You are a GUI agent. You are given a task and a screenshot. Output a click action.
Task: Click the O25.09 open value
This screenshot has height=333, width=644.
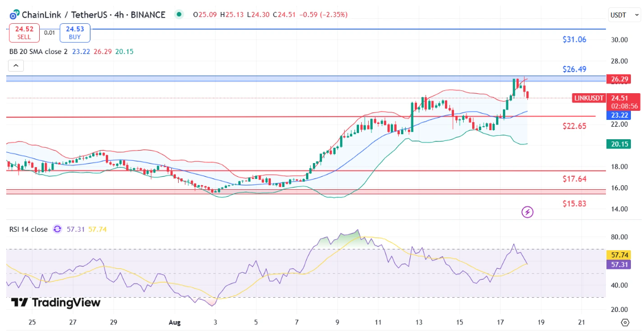click(x=205, y=15)
